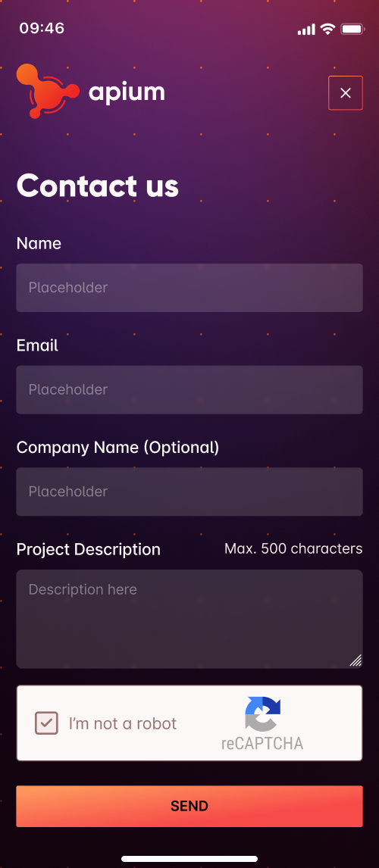Click the Project Description label
The width and height of the screenshot is (379, 868).
89,550
